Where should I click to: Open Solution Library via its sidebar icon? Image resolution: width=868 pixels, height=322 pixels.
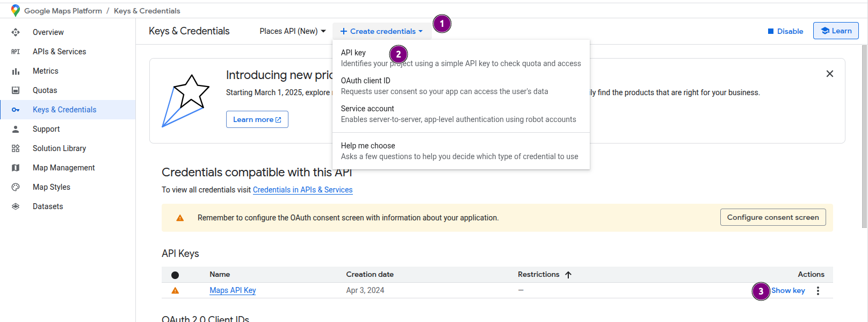pos(16,148)
